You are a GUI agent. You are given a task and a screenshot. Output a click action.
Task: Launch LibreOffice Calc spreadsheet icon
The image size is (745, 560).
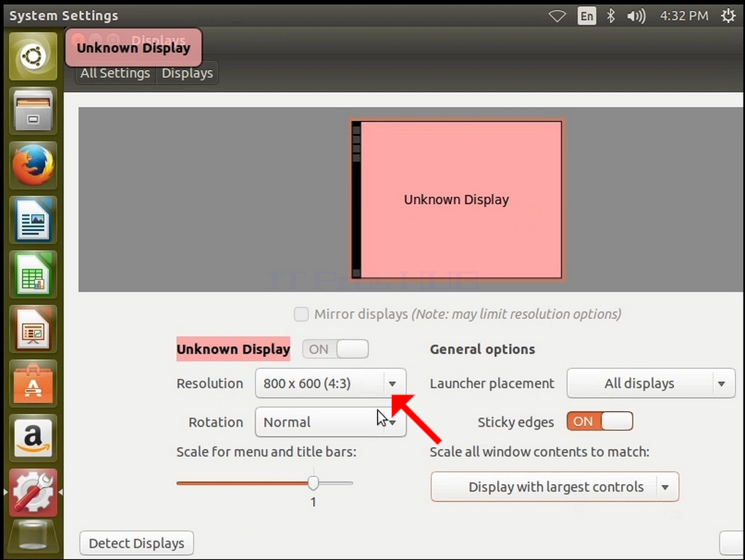(33, 275)
